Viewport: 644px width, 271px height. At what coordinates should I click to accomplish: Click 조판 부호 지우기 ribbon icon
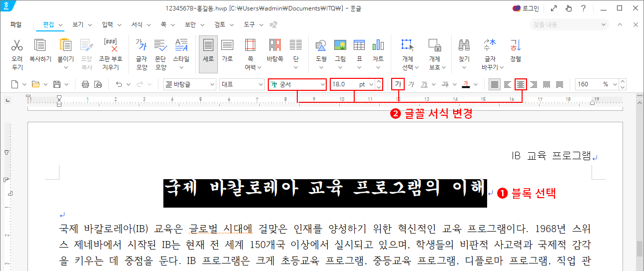tap(110, 45)
